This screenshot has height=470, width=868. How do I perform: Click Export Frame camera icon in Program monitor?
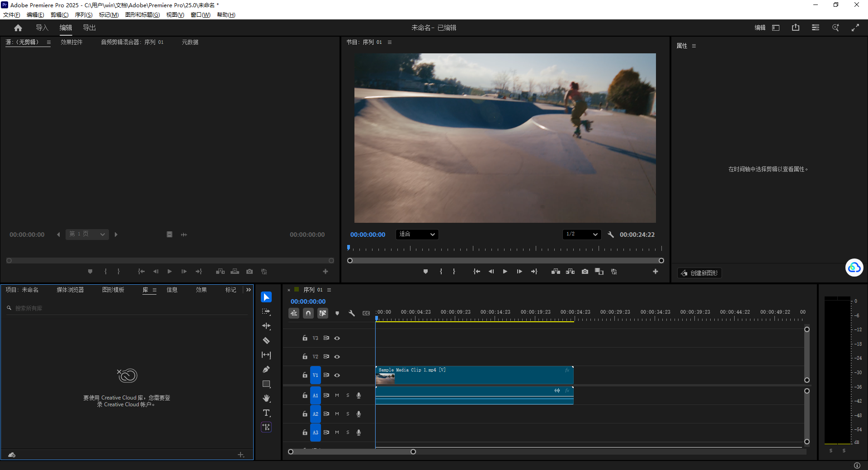tap(585, 272)
